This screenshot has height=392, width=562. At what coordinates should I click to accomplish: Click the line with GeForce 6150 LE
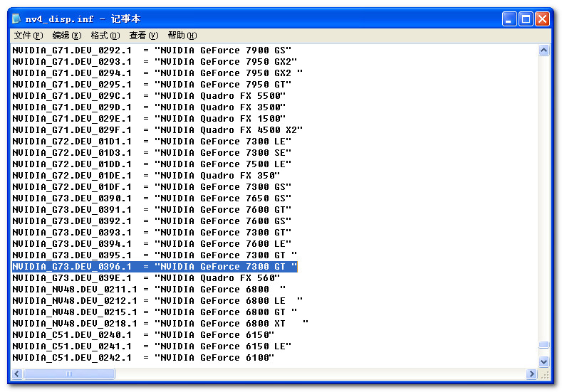152,346
